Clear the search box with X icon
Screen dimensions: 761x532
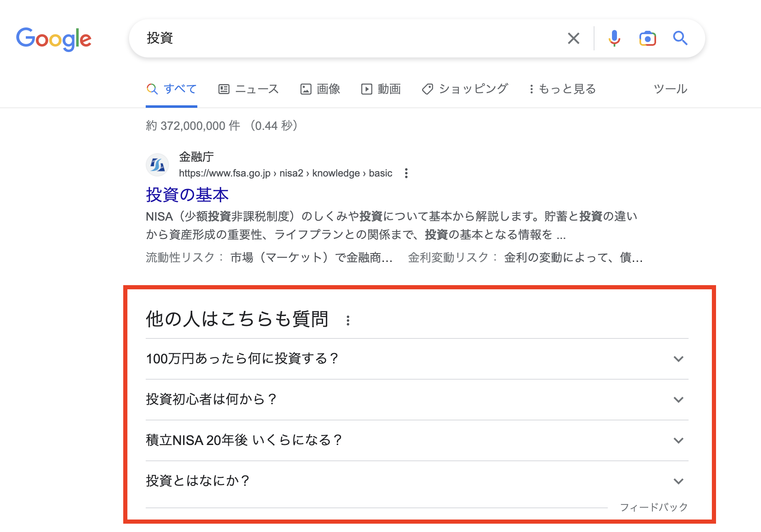coord(574,38)
